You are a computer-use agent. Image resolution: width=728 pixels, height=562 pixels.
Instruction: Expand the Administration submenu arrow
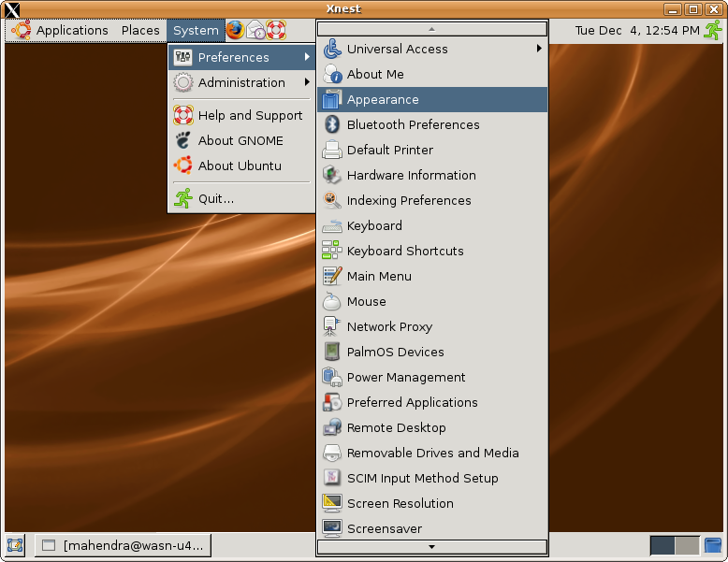point(307,82)
